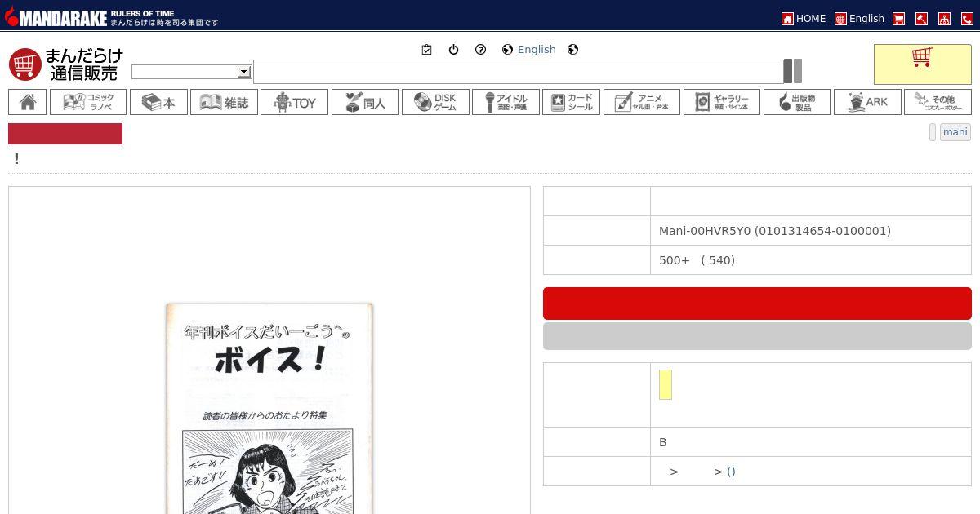Click the globe icon left of English
Image resolution: width=980 pixels, height=514 pixels.
507,50
